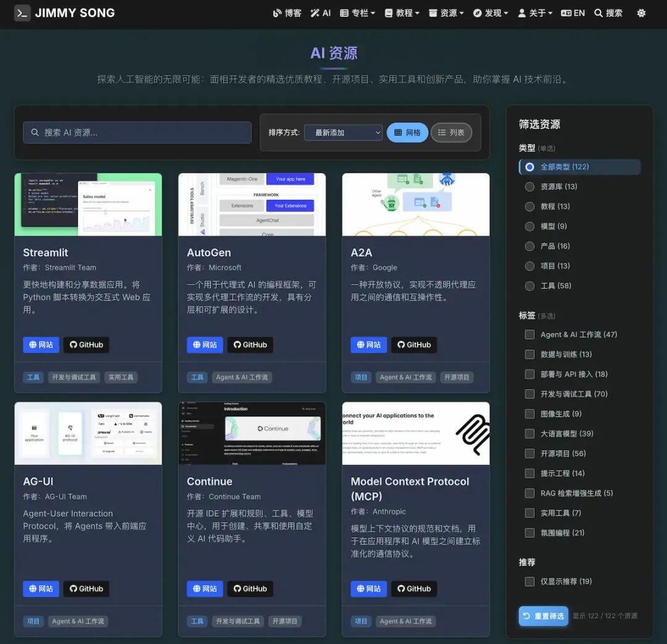Open GitHub for the AutoGen project
The height and width of the screenshot is (644, 667).
[x=250, y=345]
